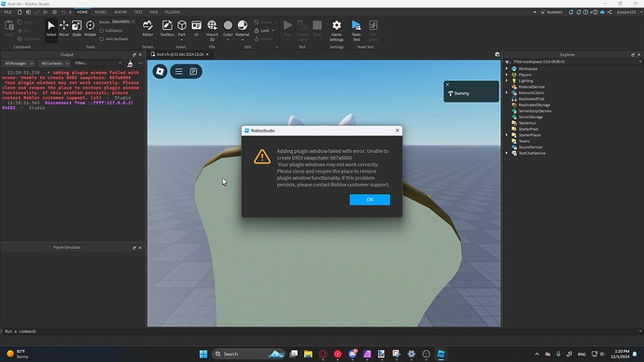Select Teams in Explorer

pos(524,141)
